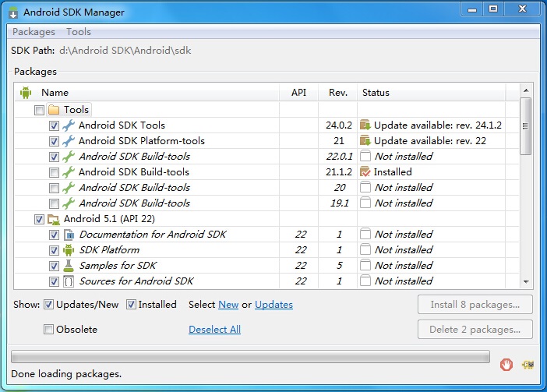Click the SDK path 'd:\Android SDK\Android\sdk'
This screenshot has height=392, width=547.
[125, 51]
